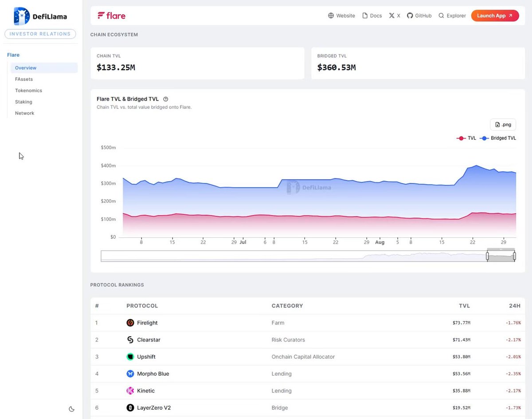
Task: Click the Clearstar protocol icon
Action: 130,340
